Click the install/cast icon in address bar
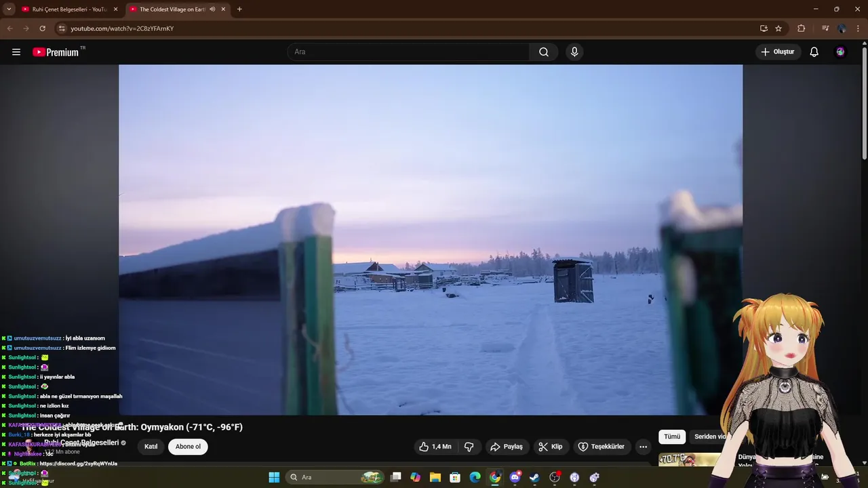The width and height of the screenshot is (868, 488). pos(764,28)
